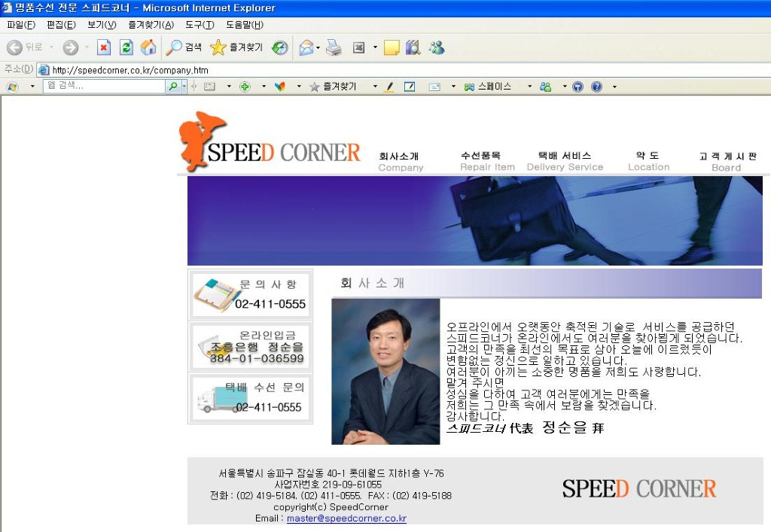Open the 즐겨찾기(A) menu
The height and width of the screenshot is (532, 771).
151,25
